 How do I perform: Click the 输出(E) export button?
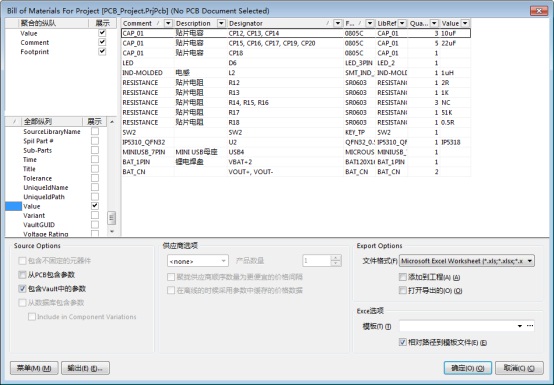[x=85, y=368]
